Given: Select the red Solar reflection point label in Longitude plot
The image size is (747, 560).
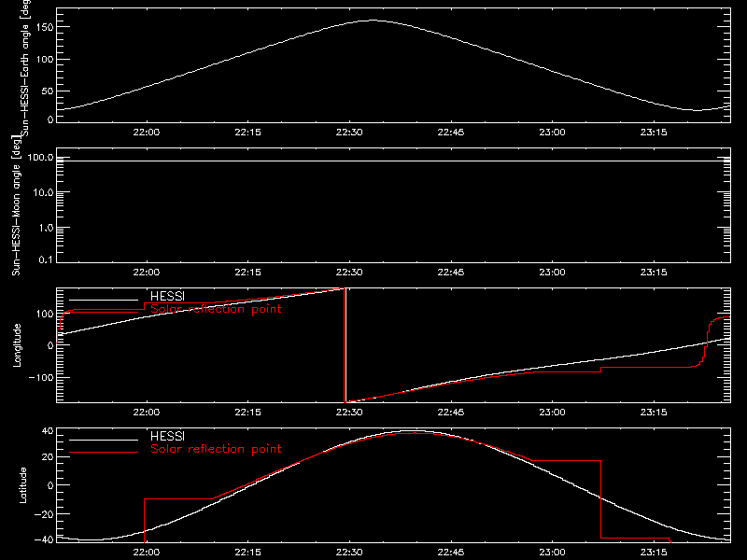Looking at the screenshot, I should [x=216, y=309].
